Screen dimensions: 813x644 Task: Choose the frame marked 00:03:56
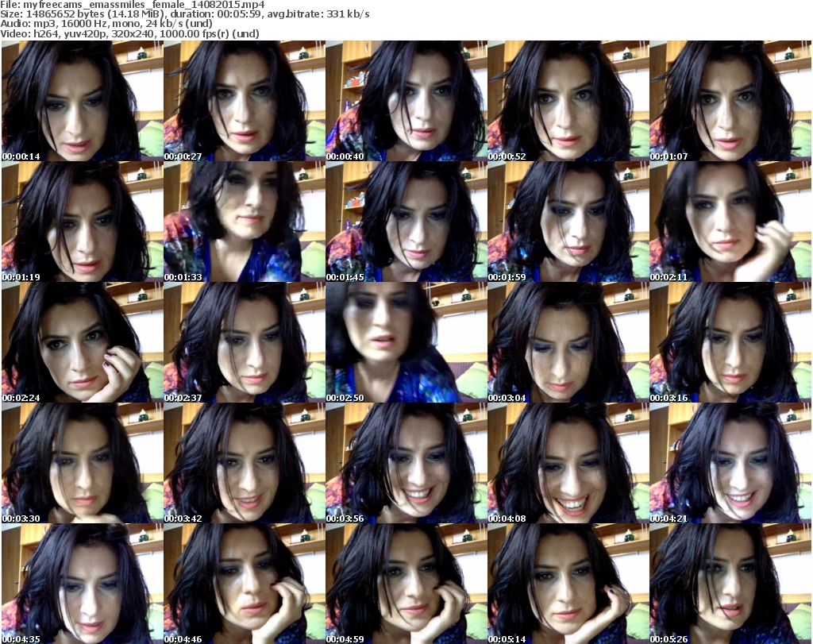point(406,463)
